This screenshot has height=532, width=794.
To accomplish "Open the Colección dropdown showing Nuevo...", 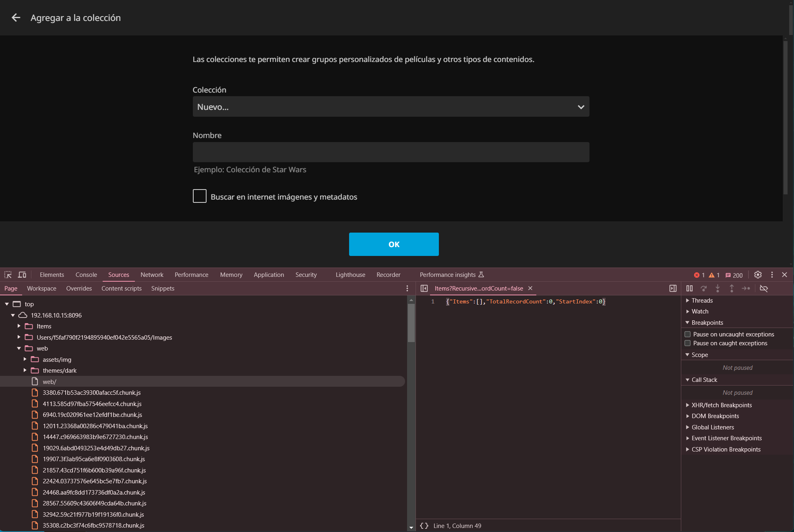I will coord(391,107).
